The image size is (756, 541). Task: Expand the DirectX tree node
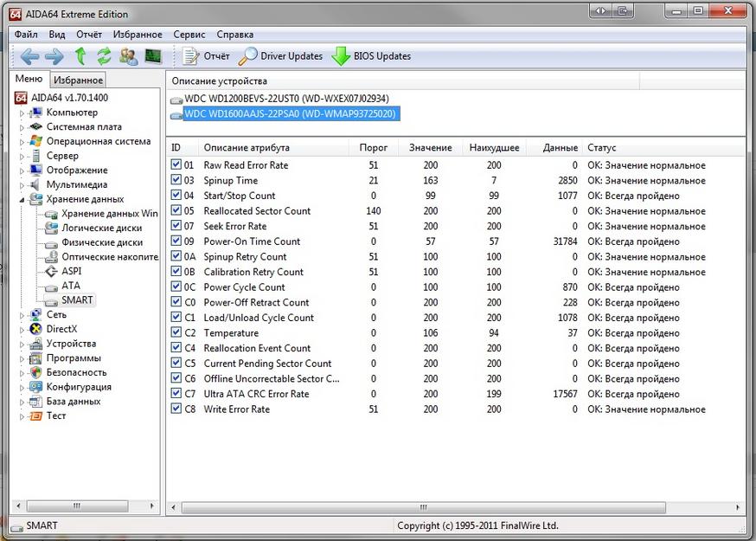22,330
